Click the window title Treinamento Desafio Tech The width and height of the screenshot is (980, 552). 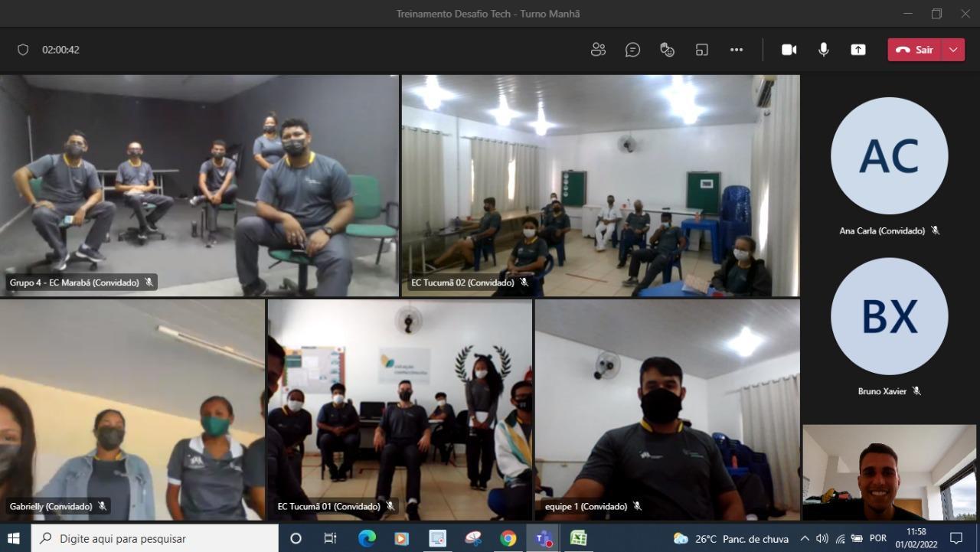(x=488, y=14)
